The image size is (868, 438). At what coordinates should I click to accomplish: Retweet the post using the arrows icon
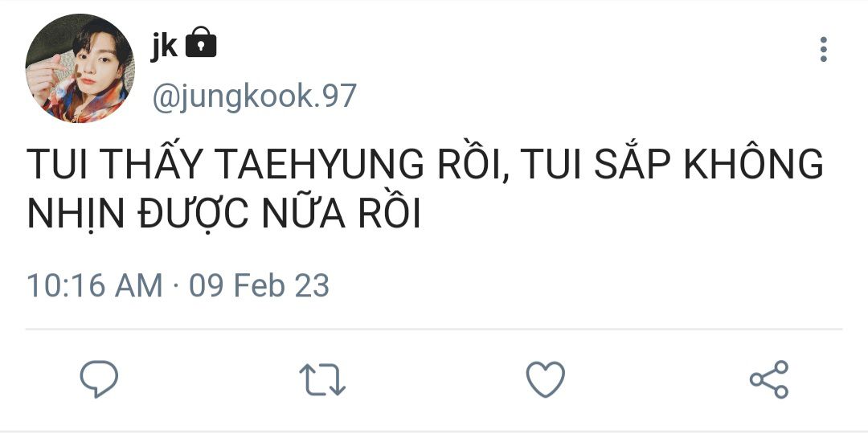(x=322, y=379)
